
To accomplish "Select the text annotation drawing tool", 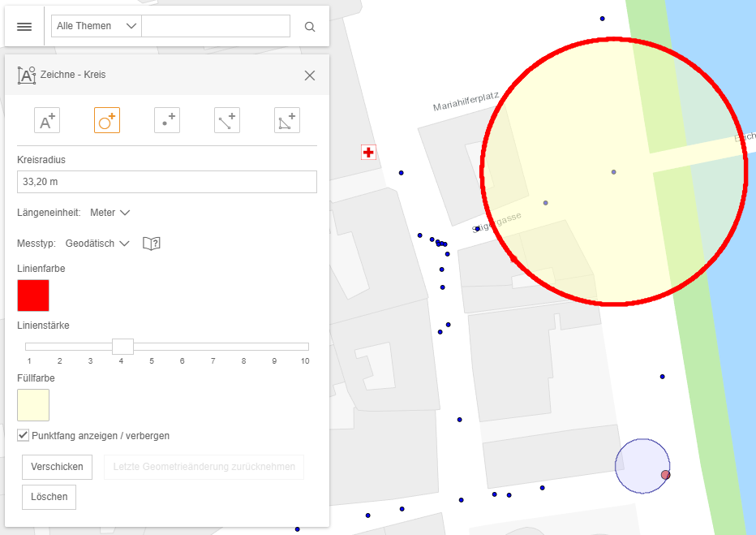I will tap(46, 119).
